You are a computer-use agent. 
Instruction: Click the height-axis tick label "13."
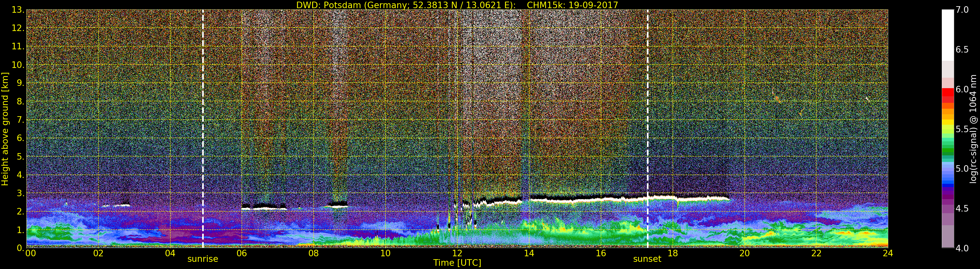[18, 10]
